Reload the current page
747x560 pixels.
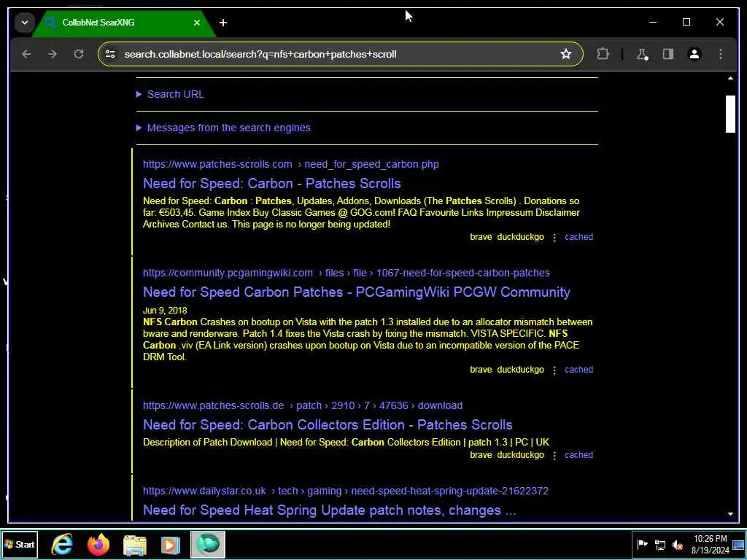coord(79,54)
